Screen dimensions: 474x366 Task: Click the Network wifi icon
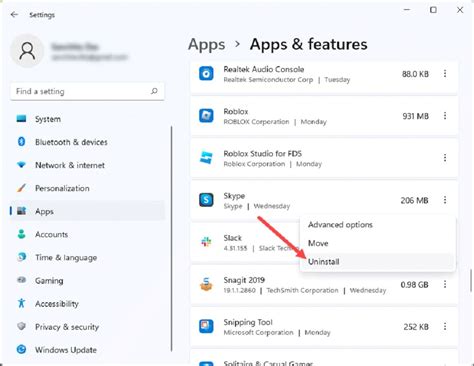[21, 165]
